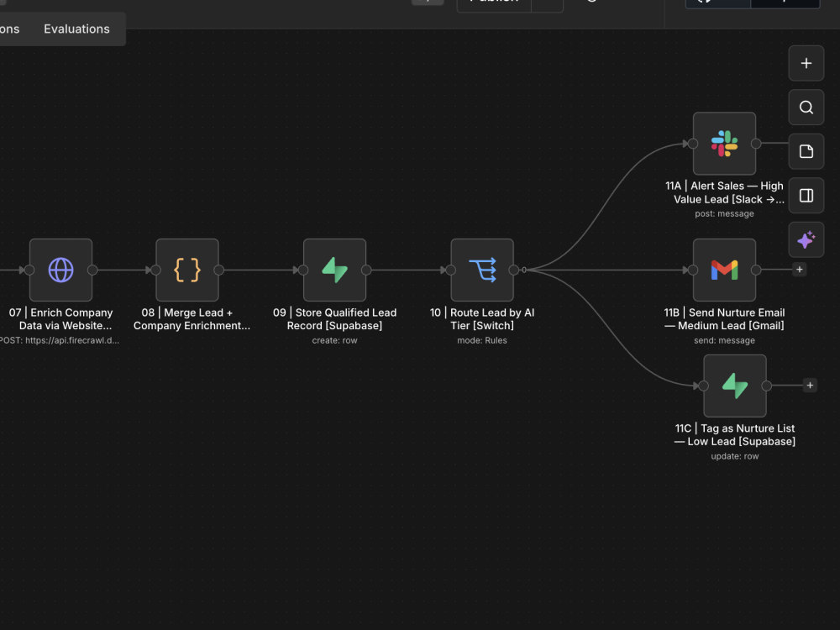Select the 11A Slack alert node

click(x=724, y=144)
